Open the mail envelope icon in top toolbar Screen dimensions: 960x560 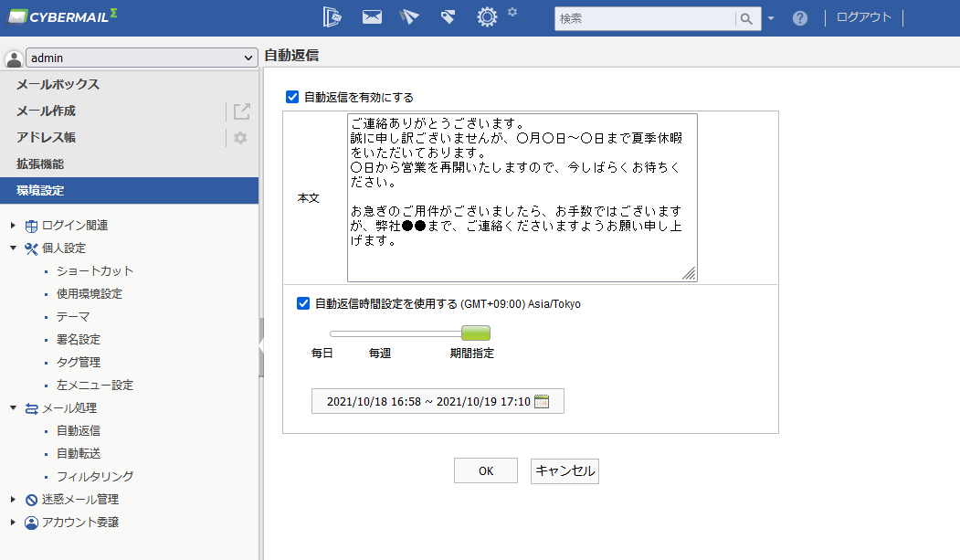pos(372,17)
